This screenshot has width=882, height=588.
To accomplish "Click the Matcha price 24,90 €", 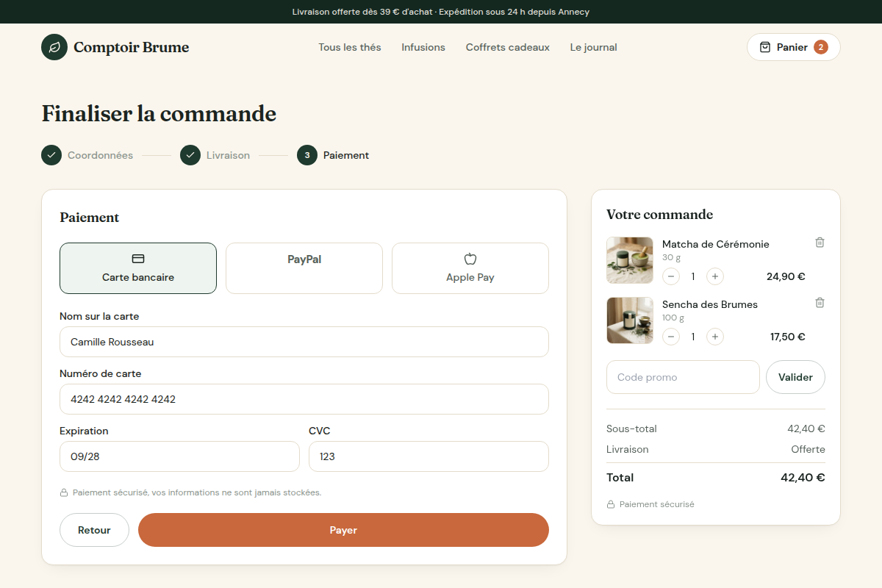I will (786, 276).
